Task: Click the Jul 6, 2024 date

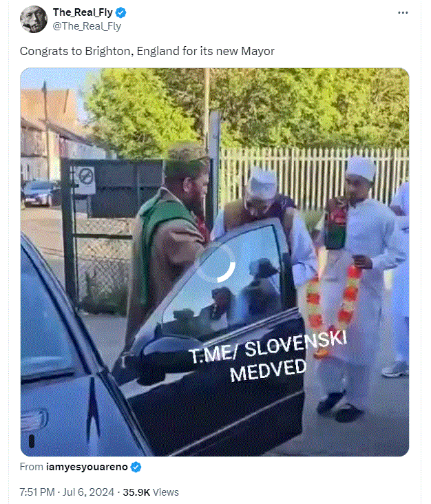Action: pyautogui.click(x=88, y=492)
